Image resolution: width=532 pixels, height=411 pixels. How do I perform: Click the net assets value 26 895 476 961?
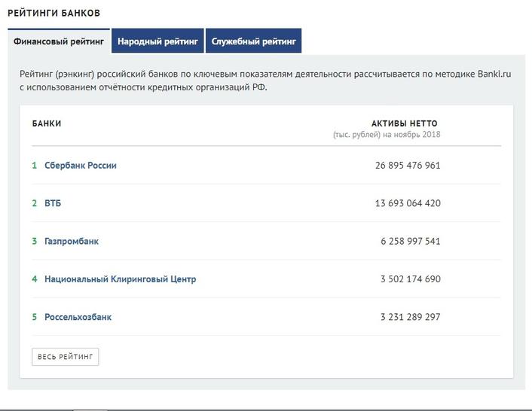(408, 166)
